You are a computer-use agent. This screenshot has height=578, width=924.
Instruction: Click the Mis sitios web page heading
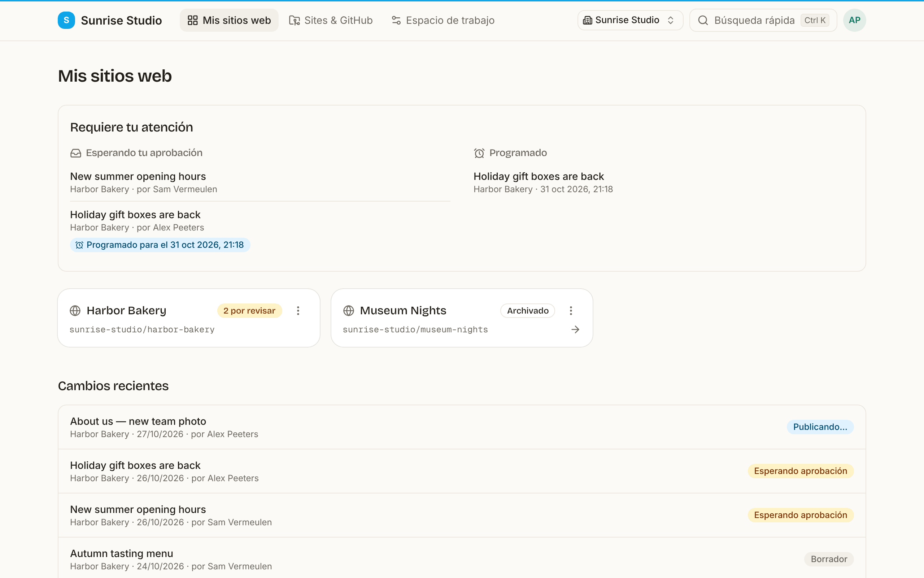(115, 76)
